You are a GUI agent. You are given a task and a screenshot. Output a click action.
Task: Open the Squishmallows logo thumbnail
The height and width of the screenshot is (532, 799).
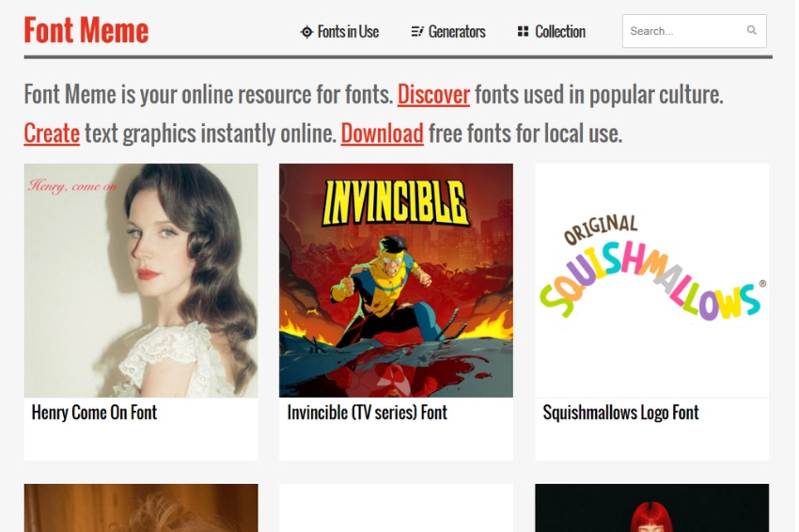[x=651, y=280]
